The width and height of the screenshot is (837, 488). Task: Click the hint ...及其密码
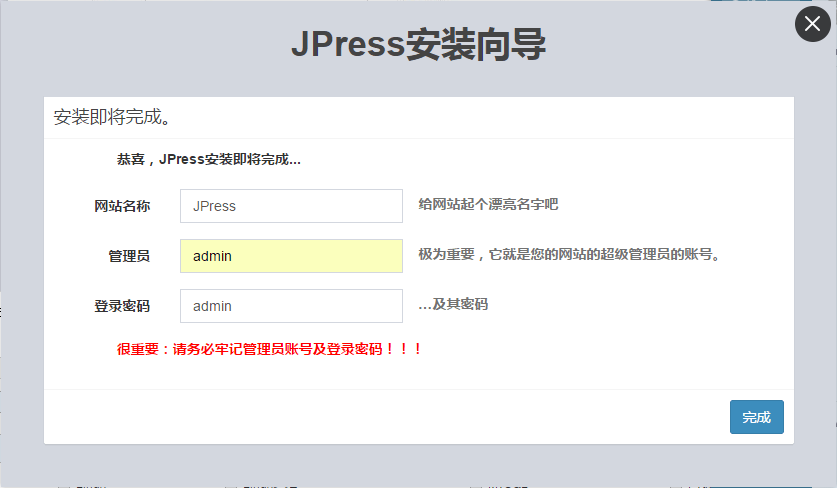click(x=453, y=304)
